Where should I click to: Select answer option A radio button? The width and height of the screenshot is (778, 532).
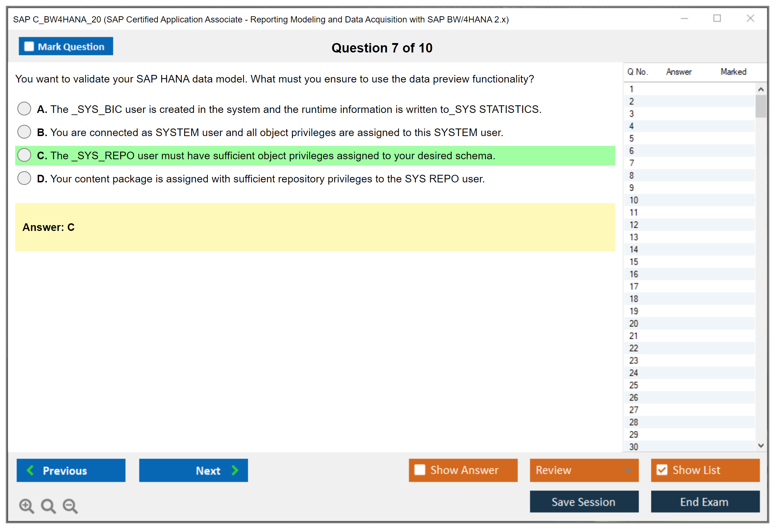pyautogui.click(x=24, y=109)
